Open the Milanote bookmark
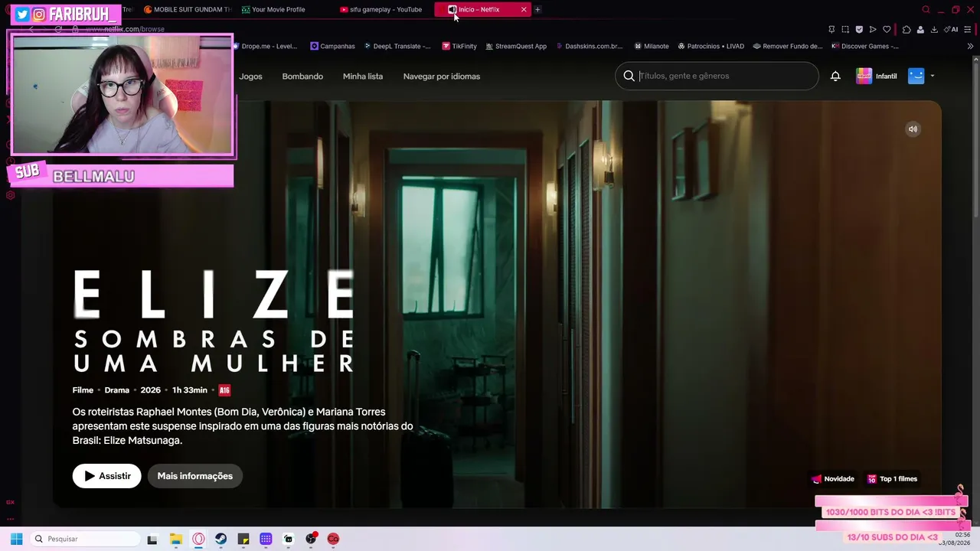 (652, 46)
